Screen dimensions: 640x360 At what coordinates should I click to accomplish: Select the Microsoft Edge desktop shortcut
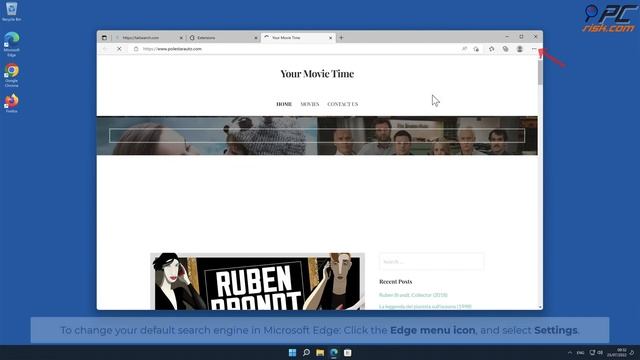[x=11, y=44]
